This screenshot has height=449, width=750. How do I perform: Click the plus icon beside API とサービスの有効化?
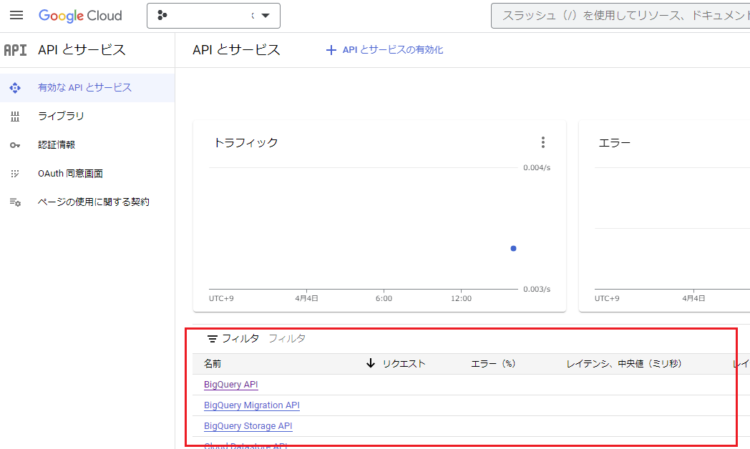[x=331, y=50]
